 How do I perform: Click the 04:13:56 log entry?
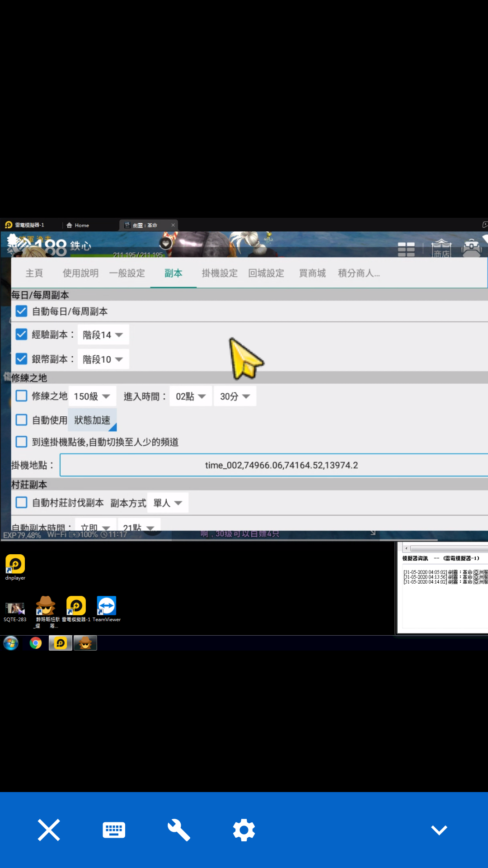coord(446,577)
